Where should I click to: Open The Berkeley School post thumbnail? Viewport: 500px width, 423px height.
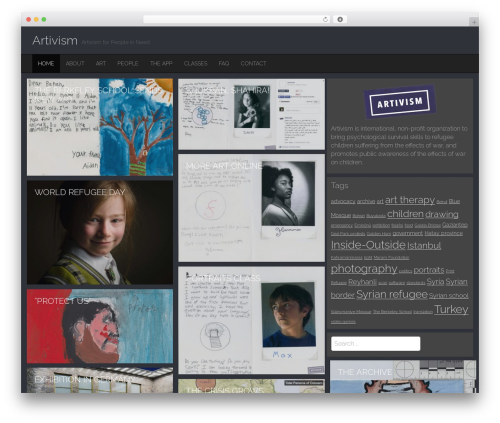(100, 127)
